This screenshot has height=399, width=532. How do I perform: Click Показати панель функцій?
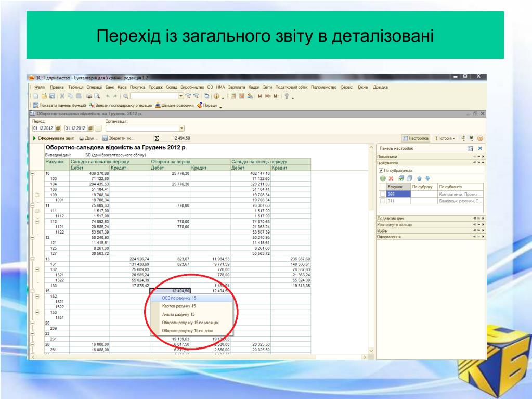point(59,106)
